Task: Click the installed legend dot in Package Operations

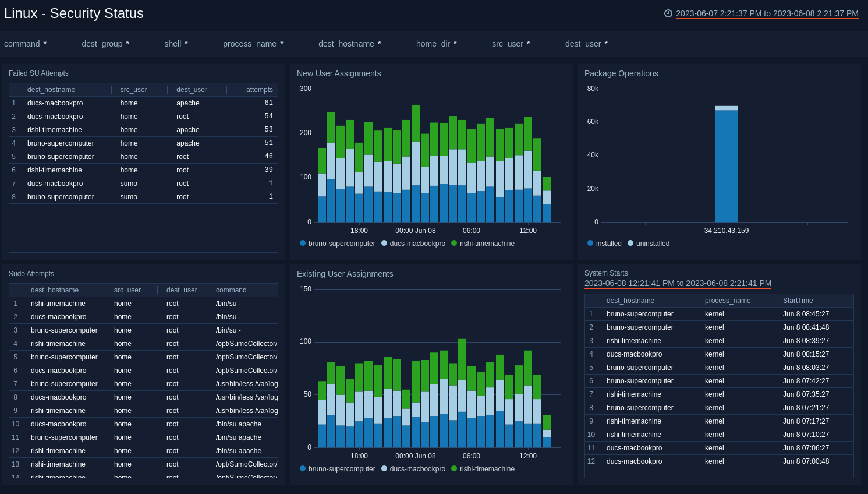Action: tap(590, 244)
